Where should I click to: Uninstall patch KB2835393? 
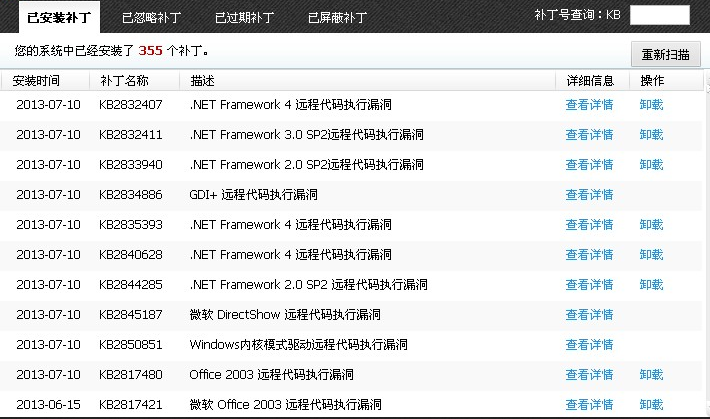tap(651, 225)
